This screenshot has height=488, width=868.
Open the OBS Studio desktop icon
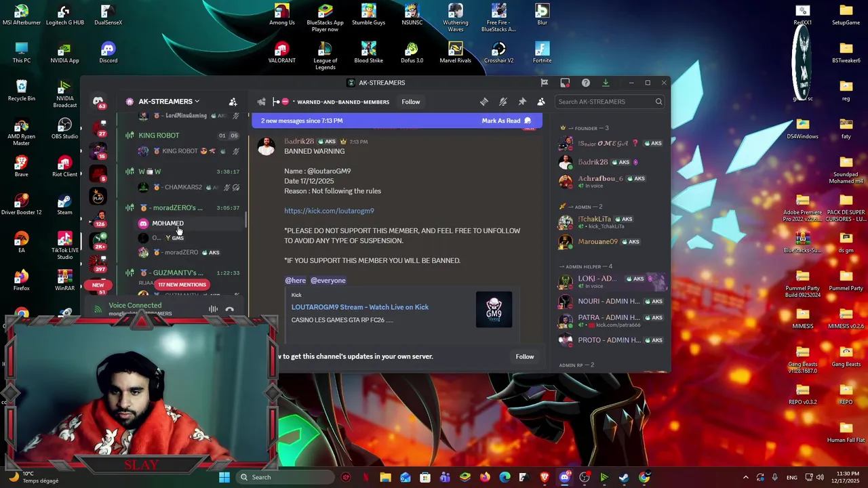tap(64, 129)
